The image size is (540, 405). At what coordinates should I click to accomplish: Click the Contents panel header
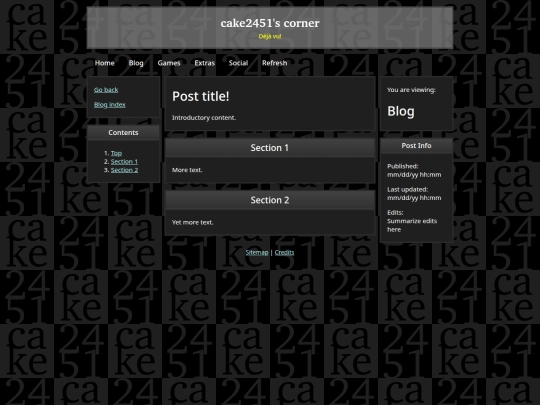(123, 133)
